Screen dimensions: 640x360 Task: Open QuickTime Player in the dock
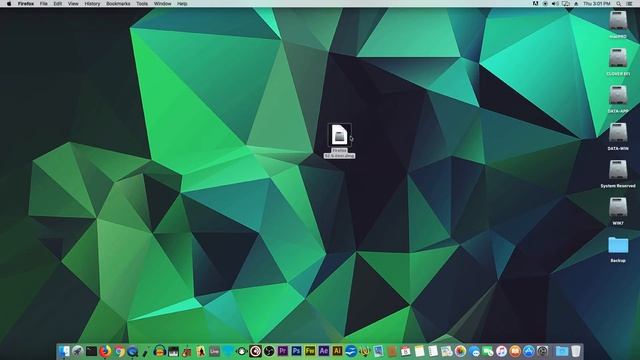coord(132,351)
